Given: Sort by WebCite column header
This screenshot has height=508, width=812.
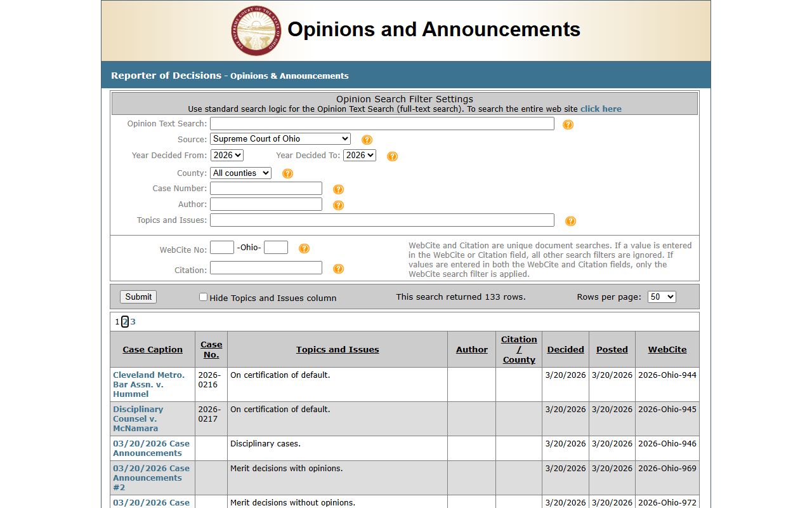Looking at the screenshot, I should pos(667,349).
